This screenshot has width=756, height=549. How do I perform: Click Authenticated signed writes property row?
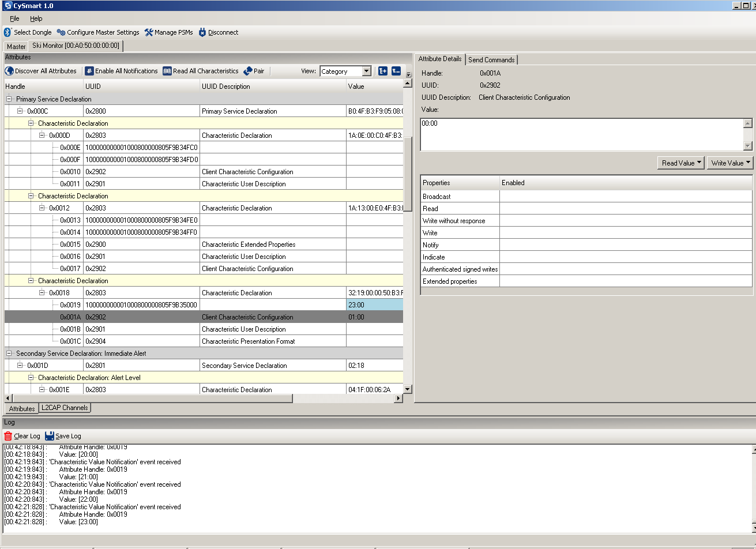(586, 269)
